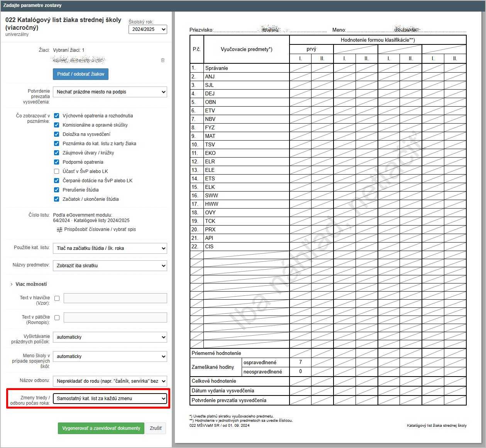Image resolution: width=486 pixels, height=448 pixels.
Task: Click the CIS subject row
Action: 328,246
